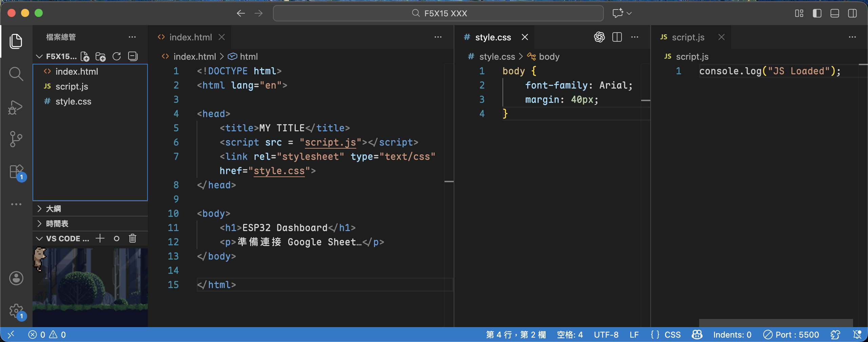Click Port : 5500 live server button
The width and height of the screenshot is (868, 342).
pyautogui.click(x=791, y=335)
